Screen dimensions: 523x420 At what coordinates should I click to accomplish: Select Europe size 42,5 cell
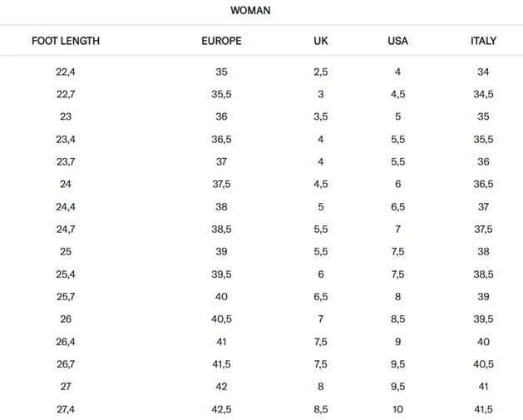221,408
